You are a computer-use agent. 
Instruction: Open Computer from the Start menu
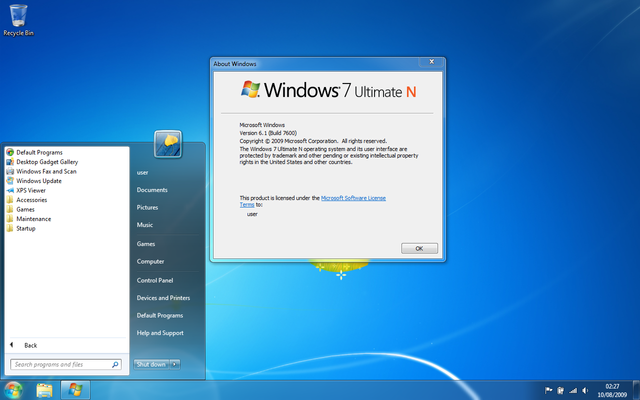(150, 261)
